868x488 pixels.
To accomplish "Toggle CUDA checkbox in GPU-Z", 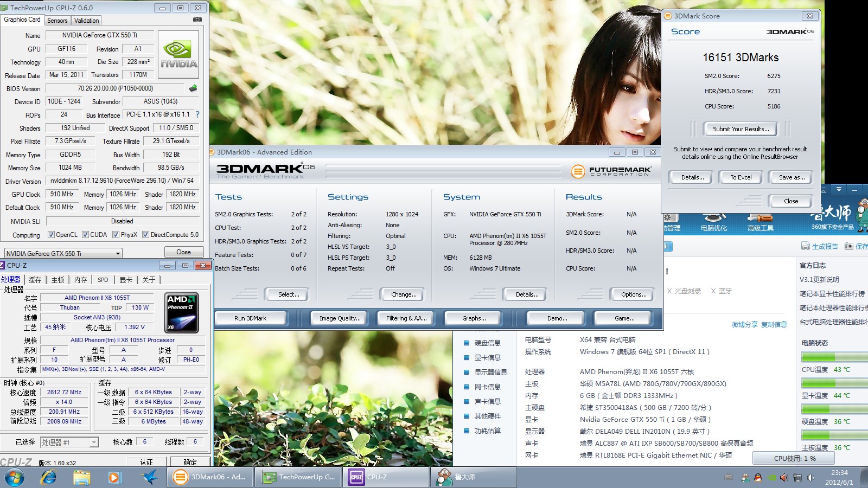I will tap(85, 235).
